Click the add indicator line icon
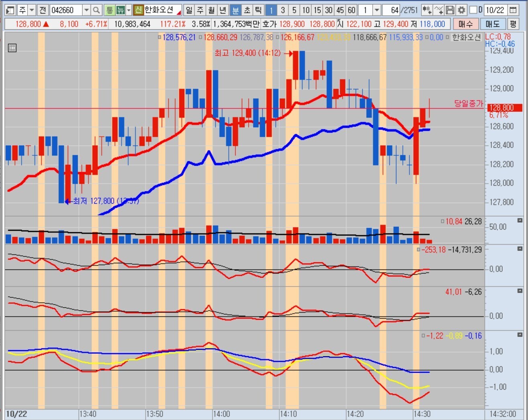The width and height of the screenshot is (528, 420). (x=438, y=10)
